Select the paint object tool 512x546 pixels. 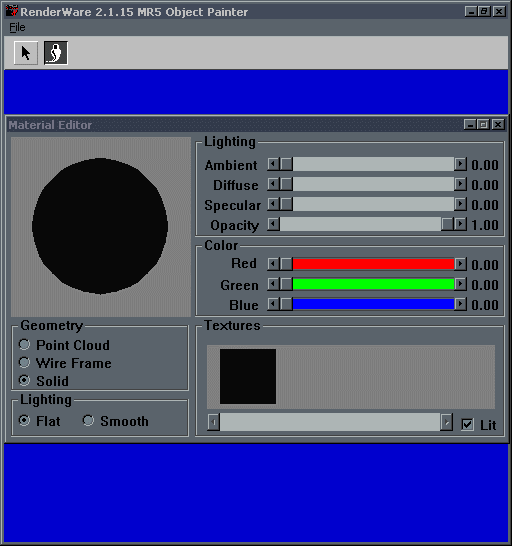56,53
